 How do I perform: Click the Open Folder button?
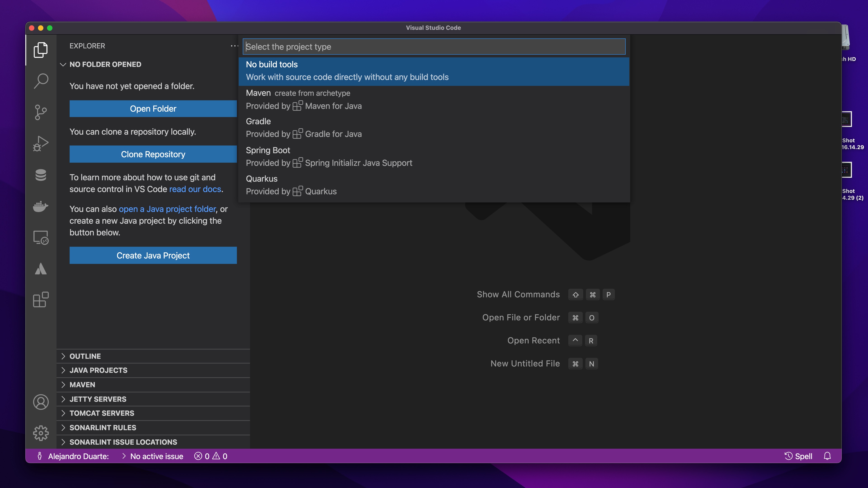(153, 108)
